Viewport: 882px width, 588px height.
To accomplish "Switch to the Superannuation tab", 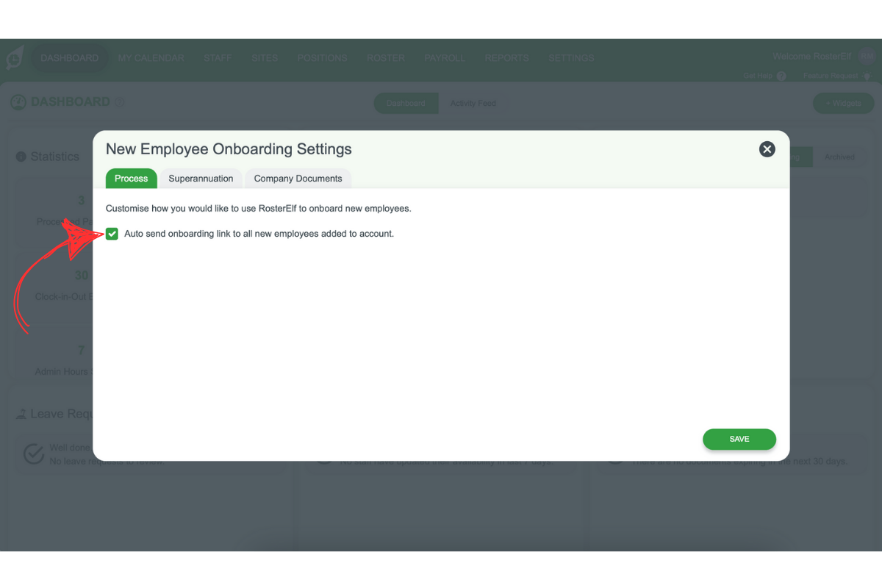I will [x=201, y=179].
